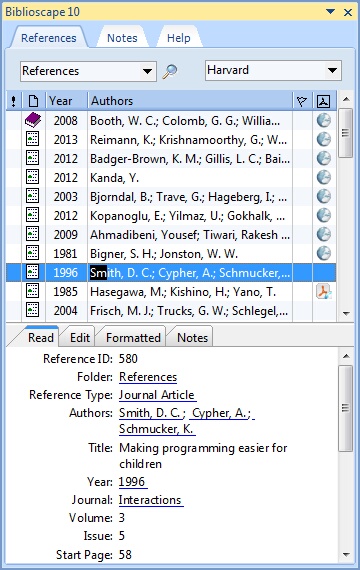This screenshot has width=360, height=570.
Task: Click details pane scroll up arrow
Action: pyautogui.click(x=346, y=356)
